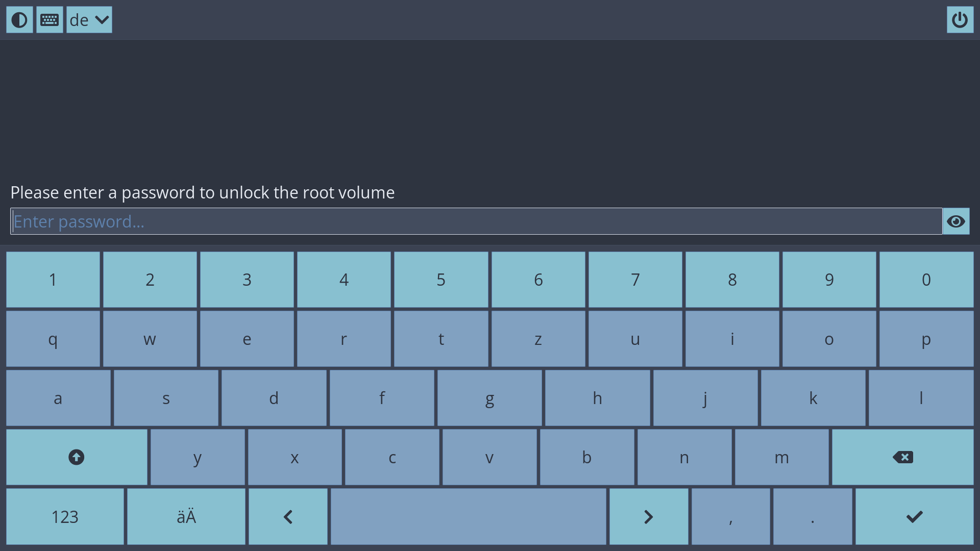Show password with the eye icon

[x=955, y=221]
